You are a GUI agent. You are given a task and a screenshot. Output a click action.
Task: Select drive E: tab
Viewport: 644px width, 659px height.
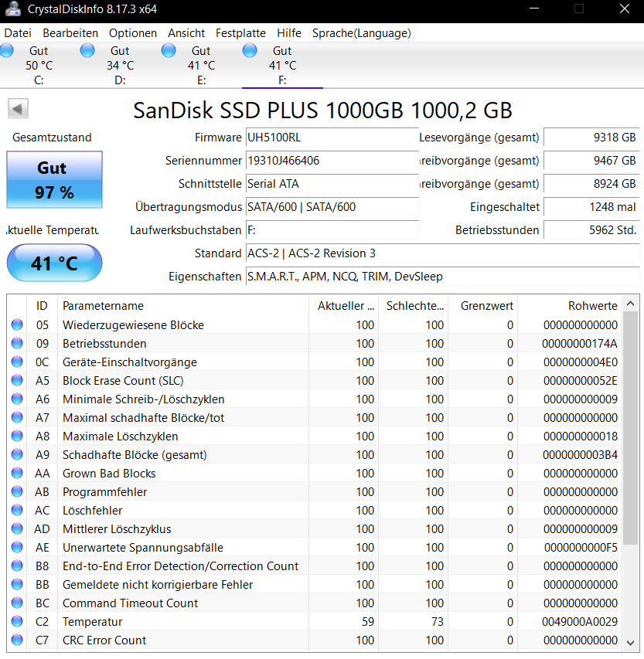[x=201, y=65]
